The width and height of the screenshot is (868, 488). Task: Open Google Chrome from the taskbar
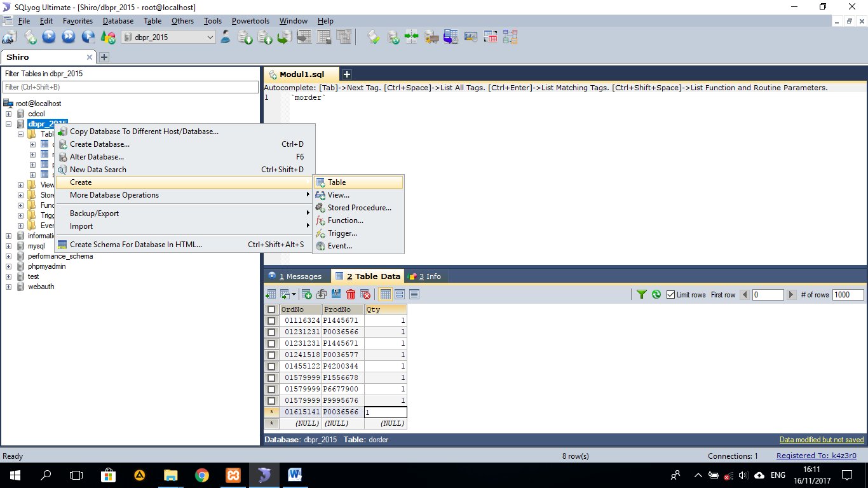point(201,475)
